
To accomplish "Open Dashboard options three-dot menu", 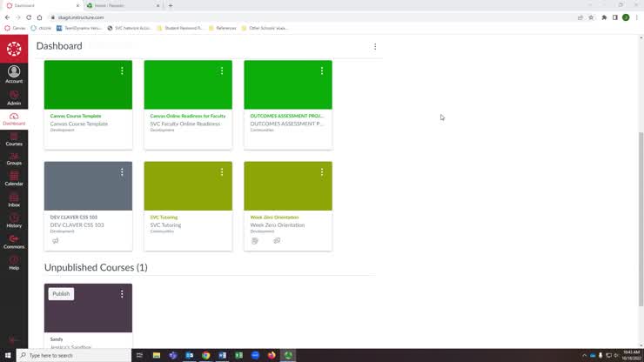I will pos(375,46).
